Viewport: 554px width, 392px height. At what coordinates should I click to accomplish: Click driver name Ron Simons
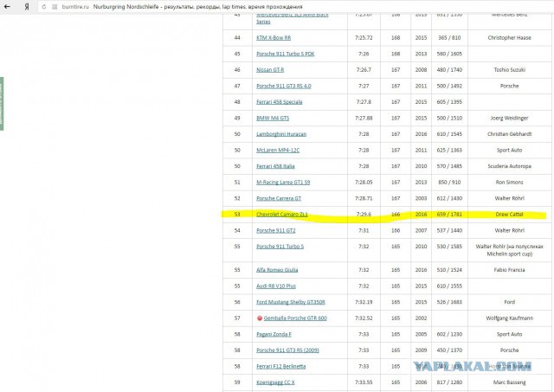point(509,183)
